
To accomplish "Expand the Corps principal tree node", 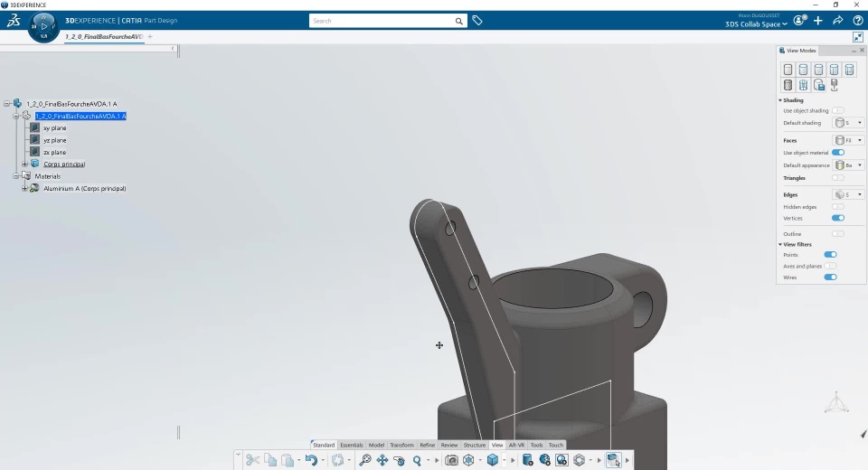I will tap(24, 164).
